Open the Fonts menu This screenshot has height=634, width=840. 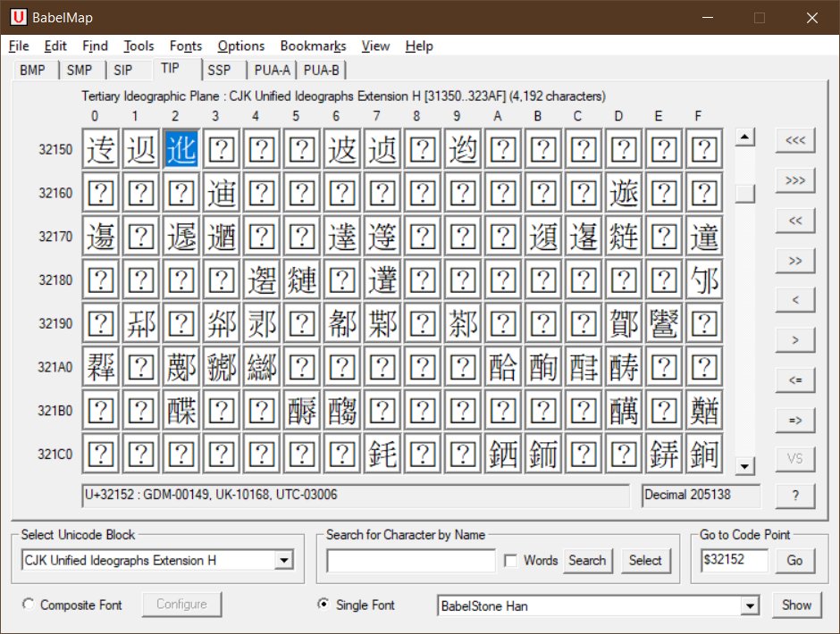coord(185,46)
